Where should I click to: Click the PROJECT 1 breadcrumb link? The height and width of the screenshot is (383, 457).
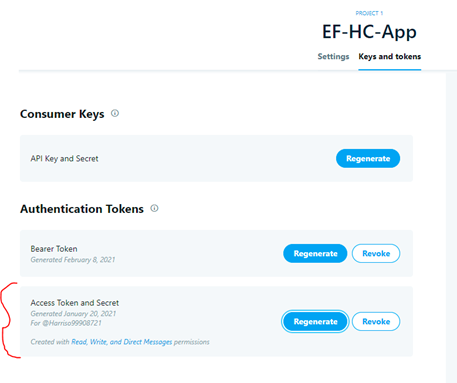[x=369, y=13]
